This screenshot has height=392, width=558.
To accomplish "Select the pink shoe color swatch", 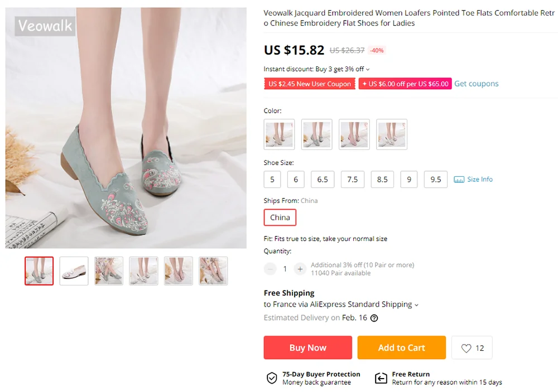I will tap(354, 134).
